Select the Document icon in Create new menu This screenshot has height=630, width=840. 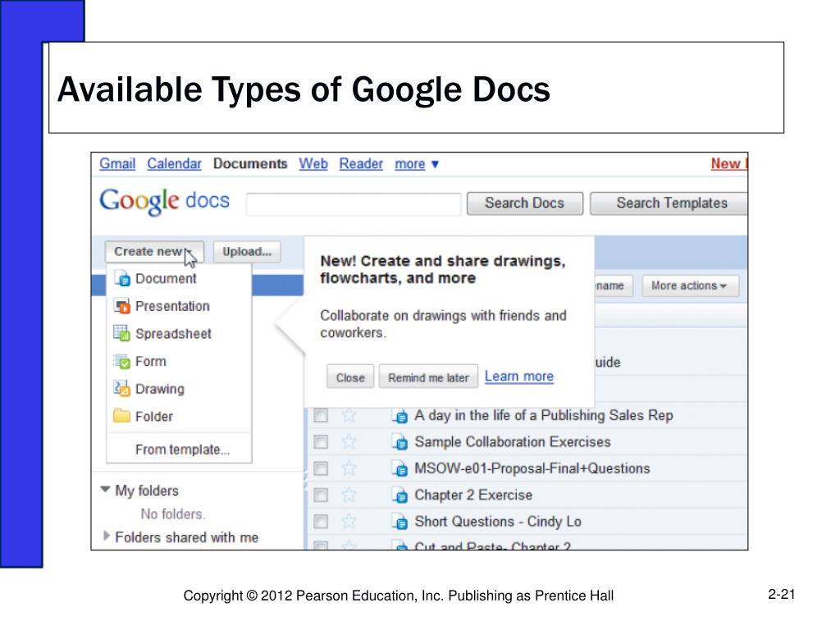tap(122, 279)
